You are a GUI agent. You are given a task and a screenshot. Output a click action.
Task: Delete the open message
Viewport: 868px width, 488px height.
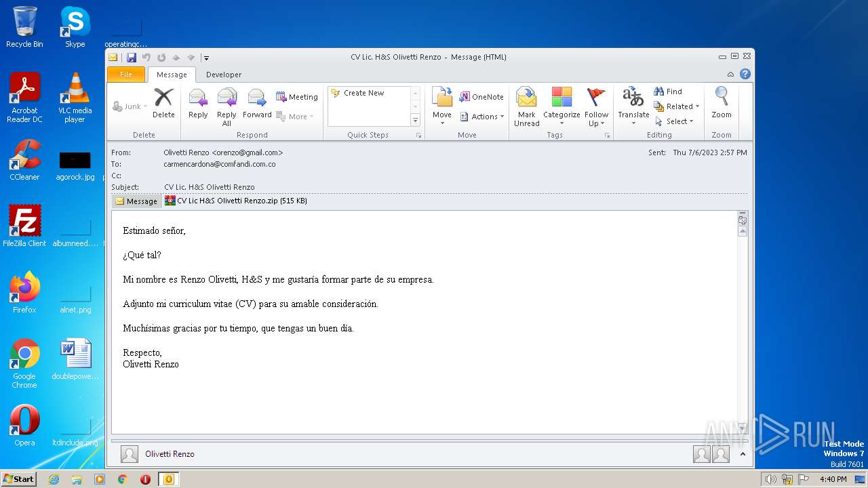pyautogui.click(x=163, y=104)
